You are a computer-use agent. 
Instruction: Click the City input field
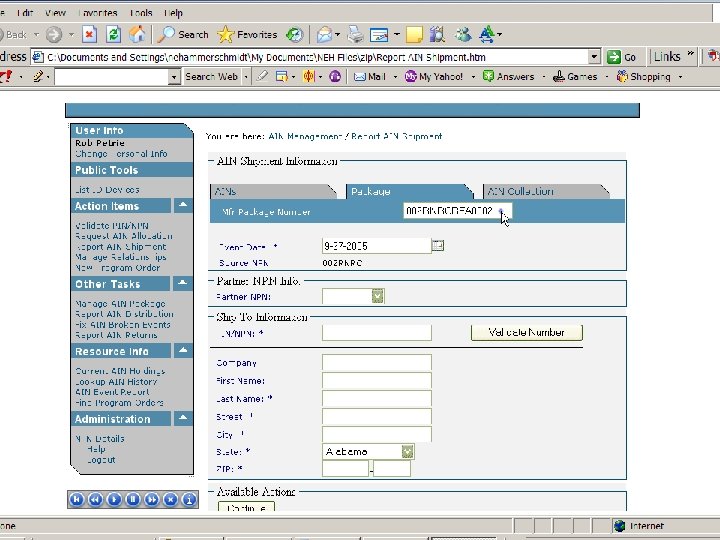click(377, 434)
